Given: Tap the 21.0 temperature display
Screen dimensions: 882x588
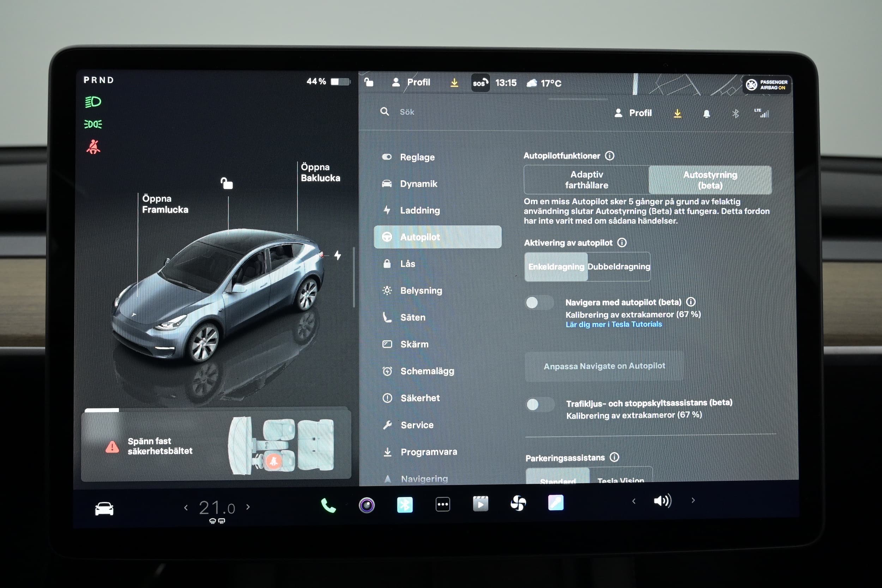Looking at the screenshot, I should point(217,508).
